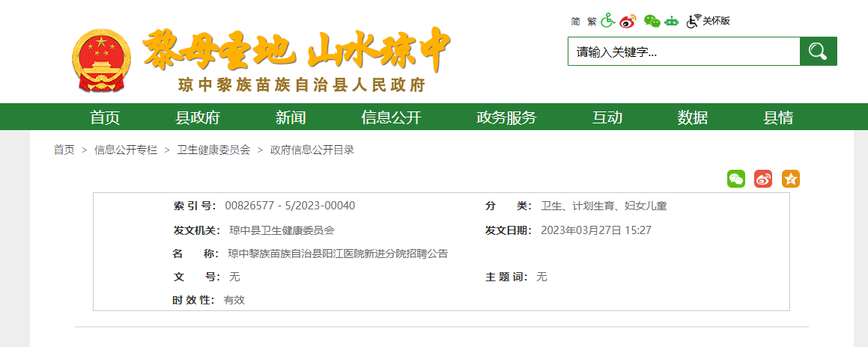Click the title 琼中黎族苗族自治县阳江医院新进分院招聘公告

(338, 254)
